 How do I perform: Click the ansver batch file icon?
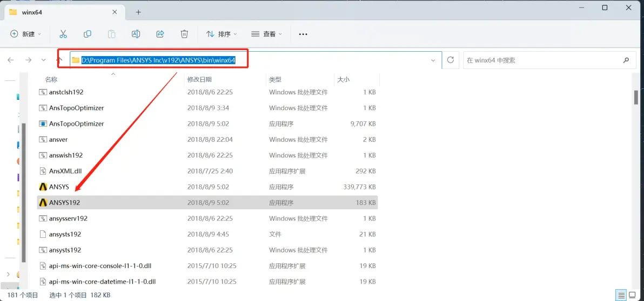pos(43,139)
